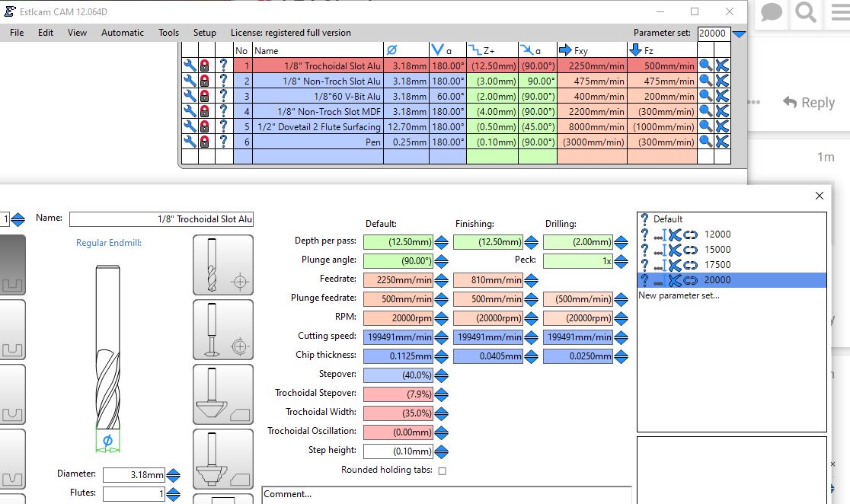Click the Reply button
The width and height of the screenshot is (850, 504).
pyautogui.click(x=809, y=103)
